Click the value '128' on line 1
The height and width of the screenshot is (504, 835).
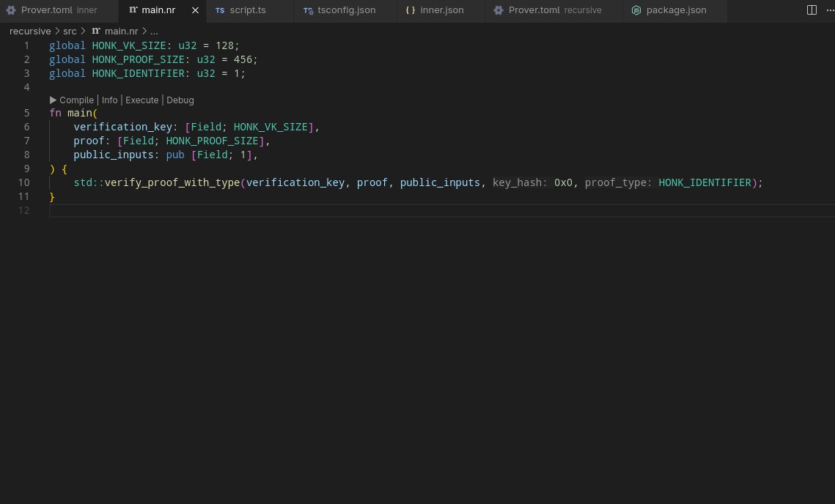[224, 45]
